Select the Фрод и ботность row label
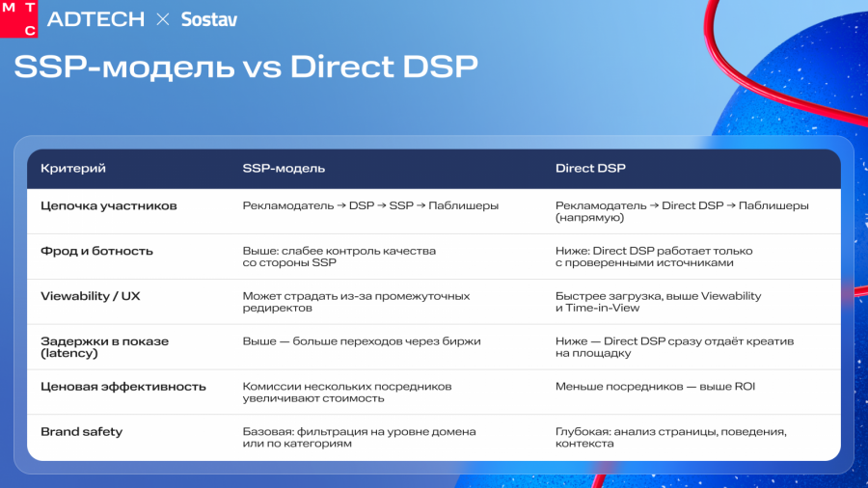Image resolution: width=868 pixels, height=488 pixels. click(x=96, y=251)
